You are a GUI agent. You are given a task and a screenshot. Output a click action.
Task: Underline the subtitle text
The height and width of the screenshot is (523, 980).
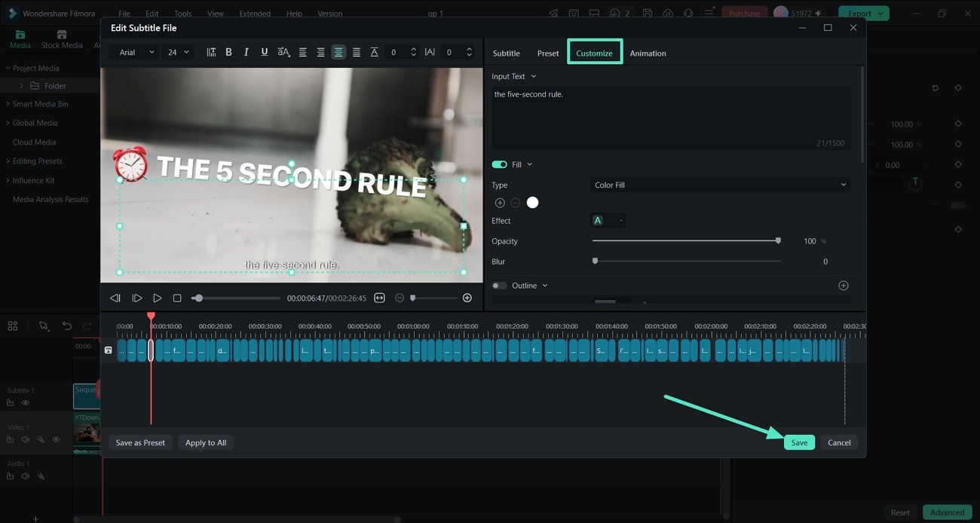[264, 52]
